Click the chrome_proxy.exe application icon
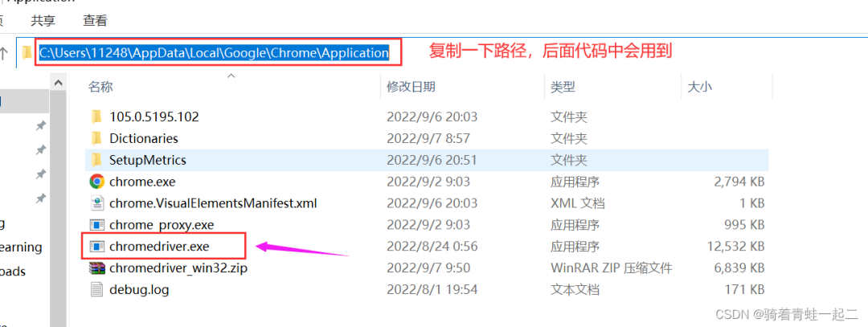This screenshot has height=327, width=868. pos(97,225)
